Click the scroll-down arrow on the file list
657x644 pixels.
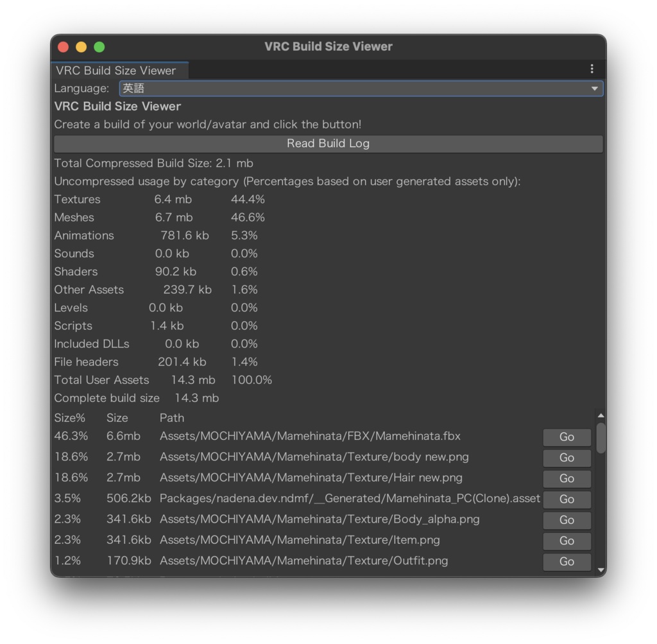tap(601, 570)
